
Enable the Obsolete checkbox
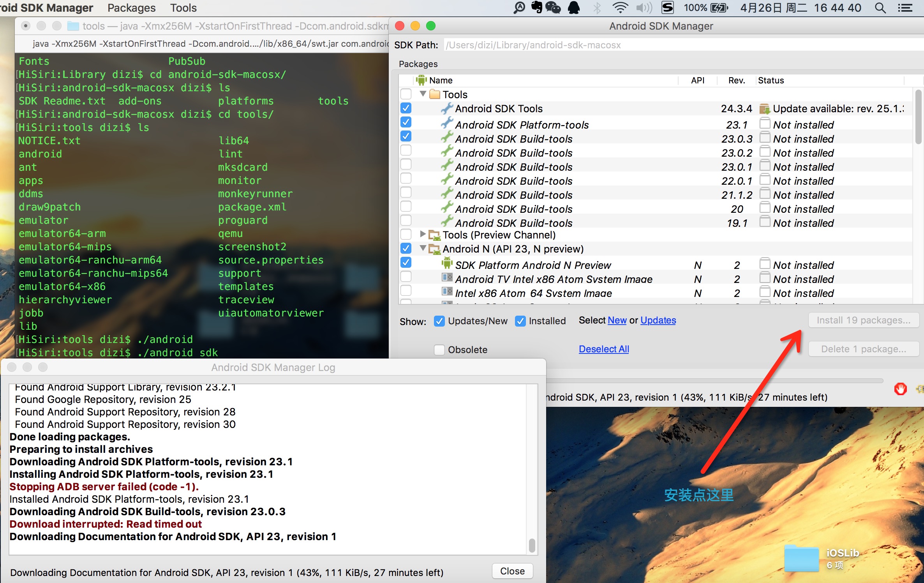coord(439,350)
